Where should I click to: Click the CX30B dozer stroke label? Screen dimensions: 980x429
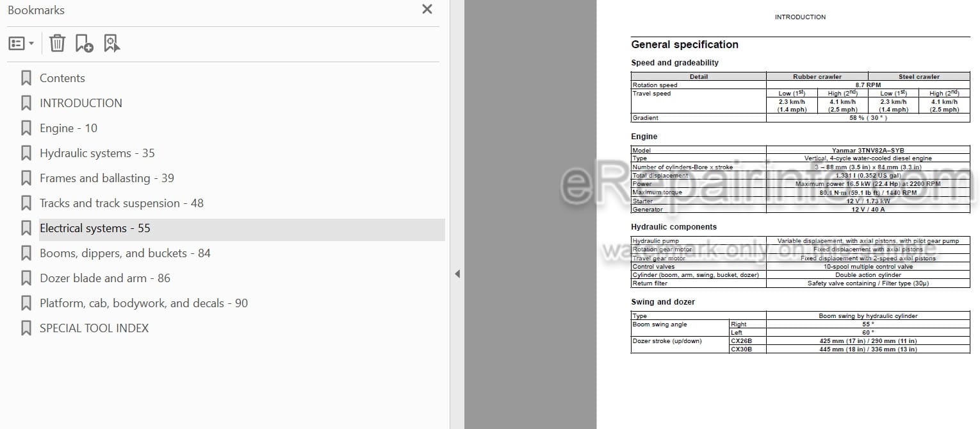pyautogui.click(x=741, y=349)
